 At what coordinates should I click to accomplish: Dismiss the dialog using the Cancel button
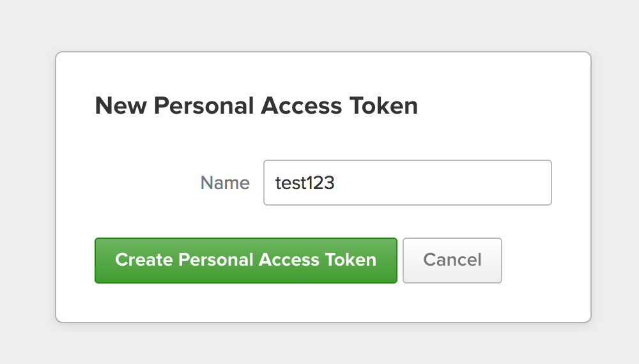pyautogui.click(x=452, y=260)
